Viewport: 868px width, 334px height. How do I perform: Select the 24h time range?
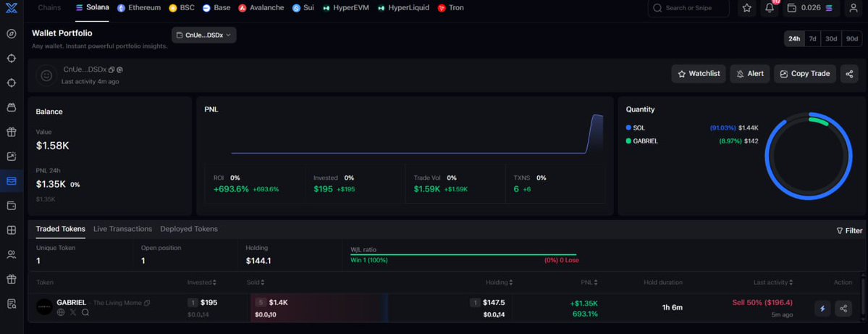(794, 39)
